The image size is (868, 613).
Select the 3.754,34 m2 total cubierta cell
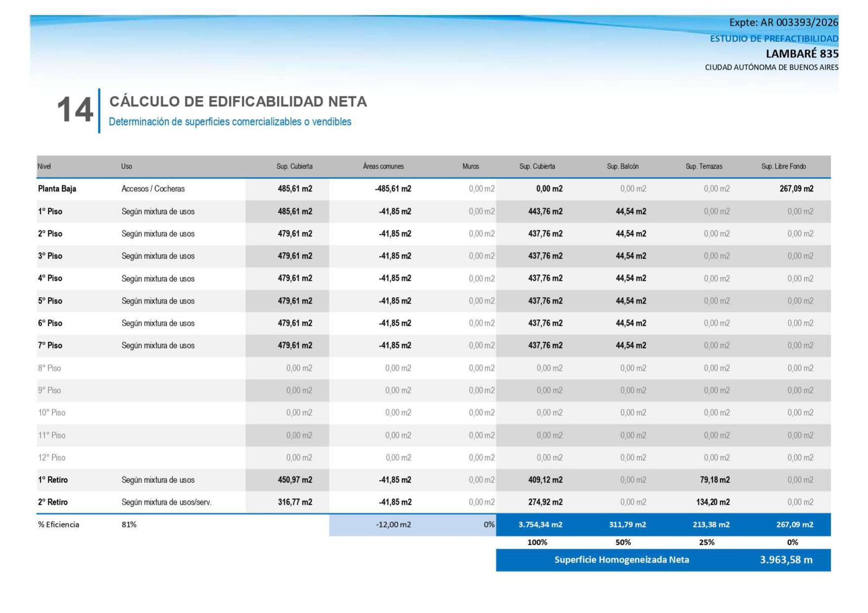[540, 525]
